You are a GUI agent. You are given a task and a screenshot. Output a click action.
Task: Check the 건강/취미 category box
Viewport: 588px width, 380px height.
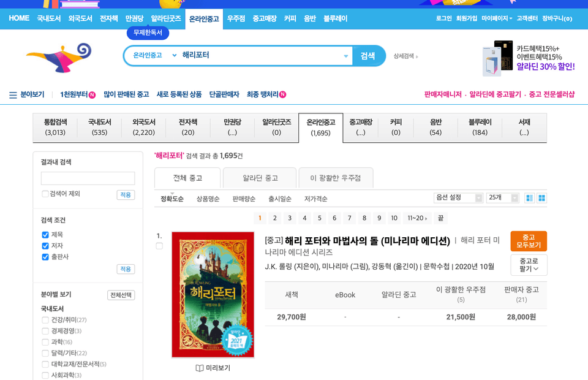click(x=45, y=320)
